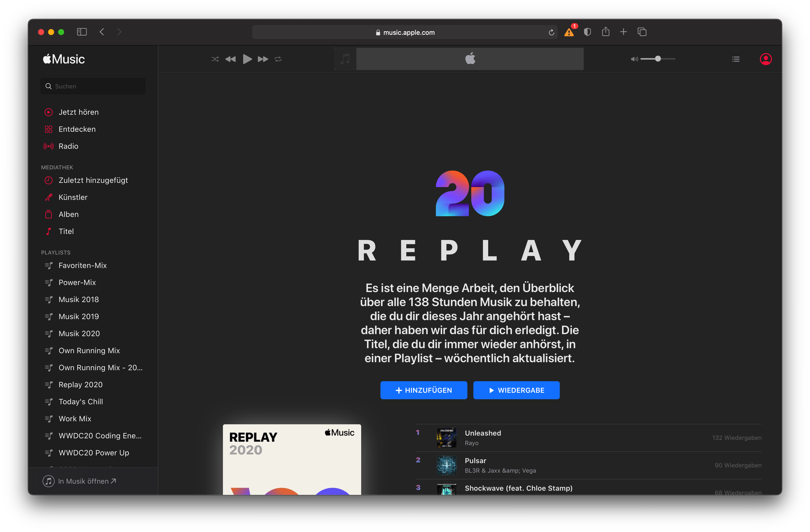The image size is (810, 532).
Task: Click the Apple Music logo
Action: [64, 59]
